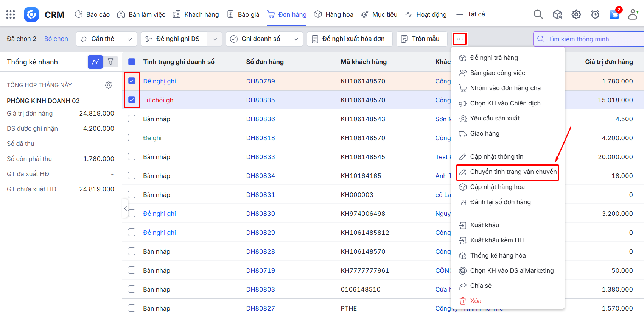This screenshot has width=644, height=317.
Task: Toggle the select-all checkbox in table header
Action: pyautogui.click(x=132, y=62)
